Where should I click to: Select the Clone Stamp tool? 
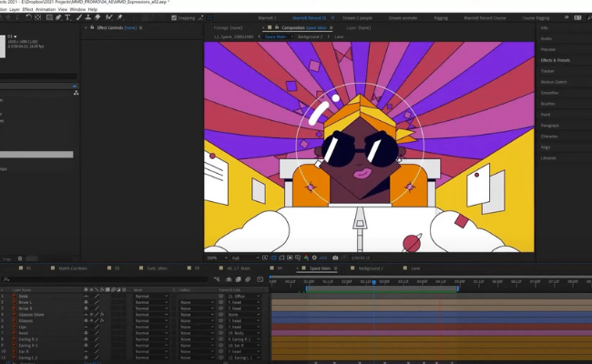88,17
